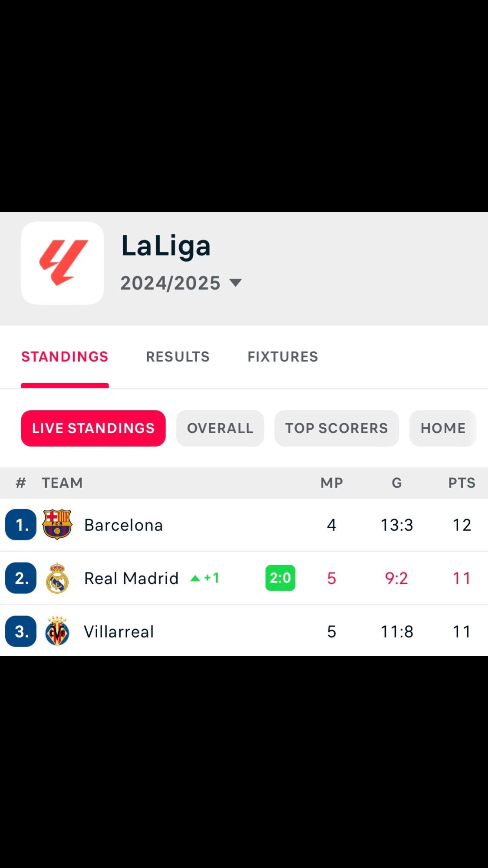Click the green 2:0 live score badge

(x=280, y=578)
